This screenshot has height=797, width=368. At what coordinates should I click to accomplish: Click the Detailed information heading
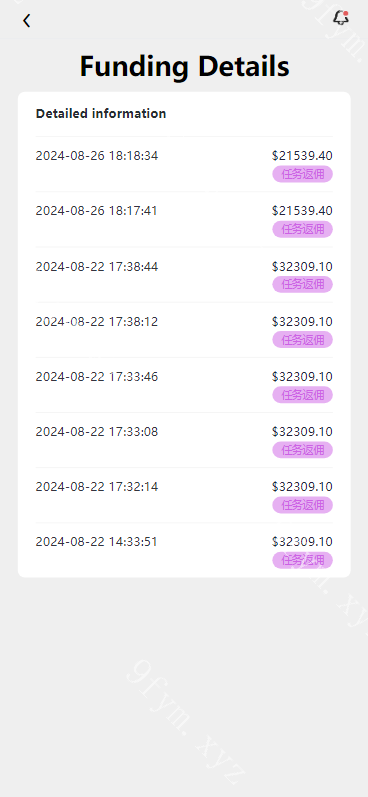coord(101,113)
